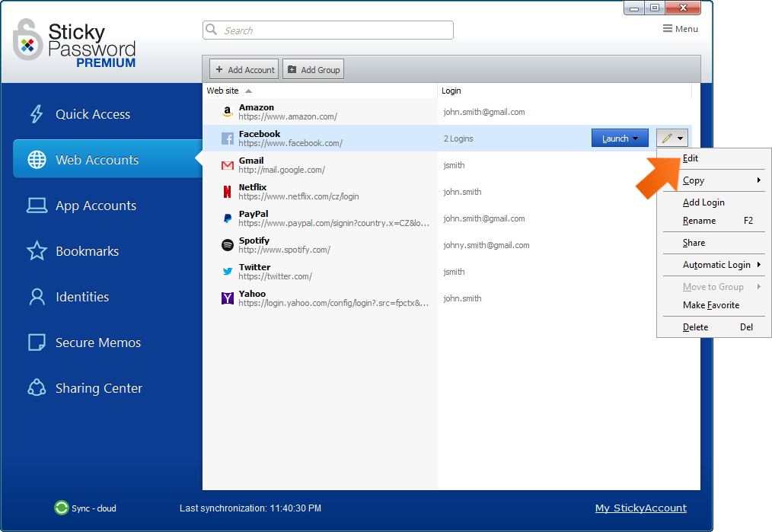This screenshot has height=532, width=772.
Task: Choose Add Login menu entry
Action: [714, 202]
